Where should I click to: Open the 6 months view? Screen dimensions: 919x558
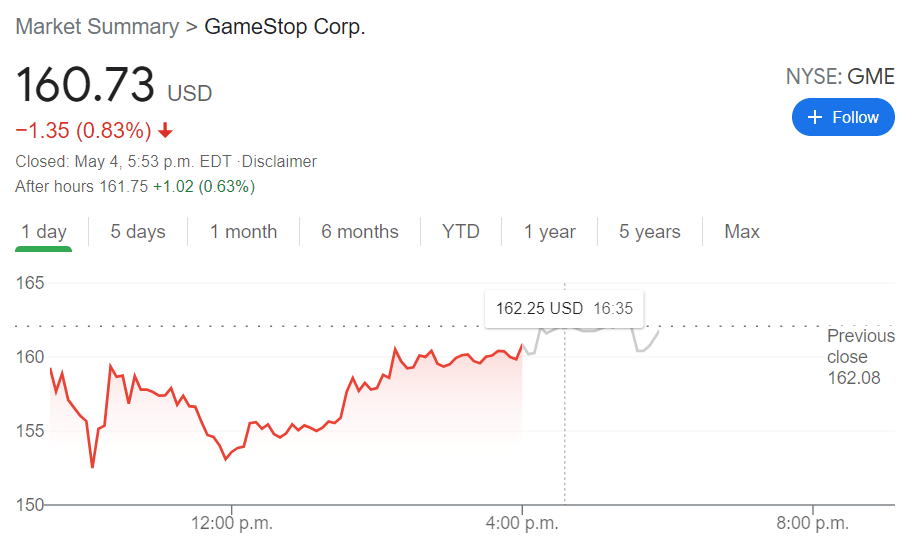point(360,232)
